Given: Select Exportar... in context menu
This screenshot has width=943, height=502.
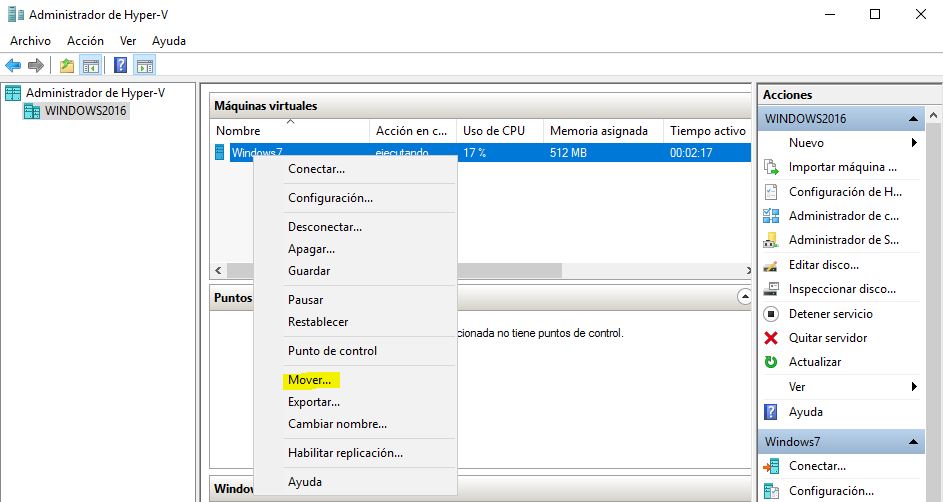Looking at the screenshot, I should (x=355, y=402).
